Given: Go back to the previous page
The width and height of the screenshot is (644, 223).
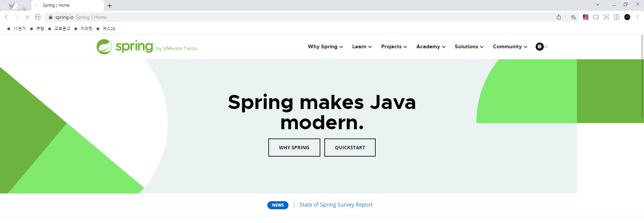Looking at the screenshot, I should point(6,17).
